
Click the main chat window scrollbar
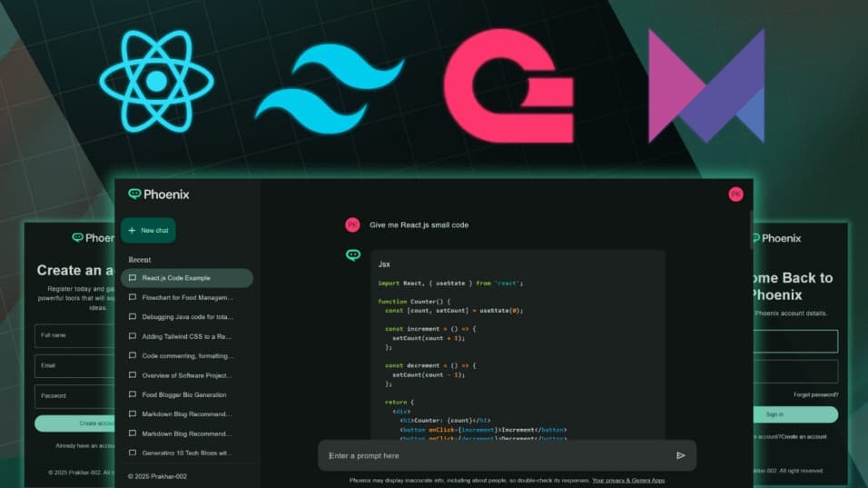click(x=751, y=230)
